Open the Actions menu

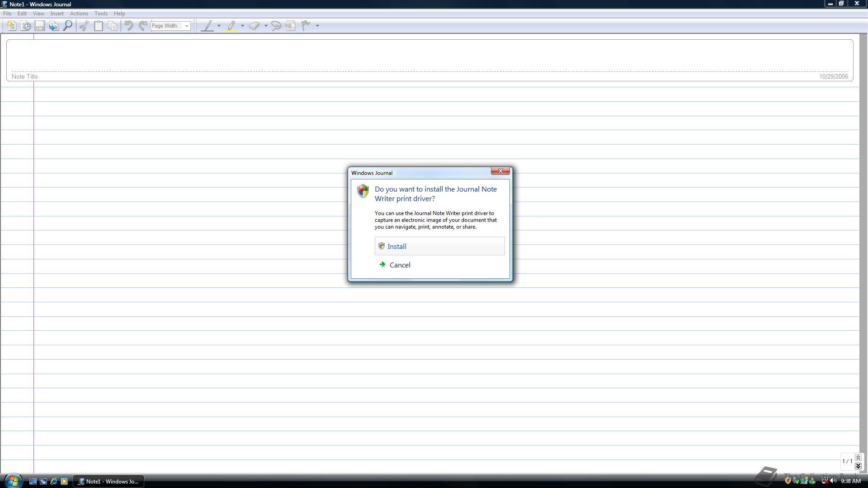click(x=79, y=14)
